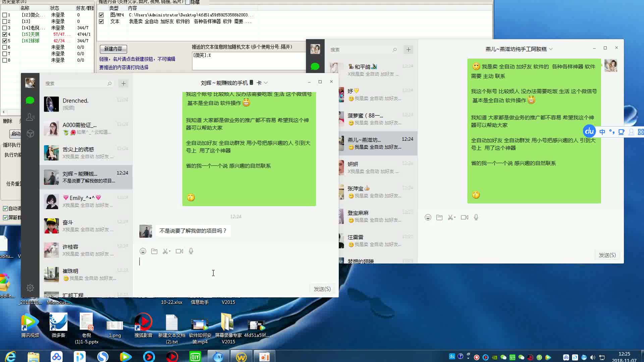The height and width of the screenshot is (362, 644).
Task: Select 舌尖上的诱惑 conversation
Action: [x=86, y=153]
